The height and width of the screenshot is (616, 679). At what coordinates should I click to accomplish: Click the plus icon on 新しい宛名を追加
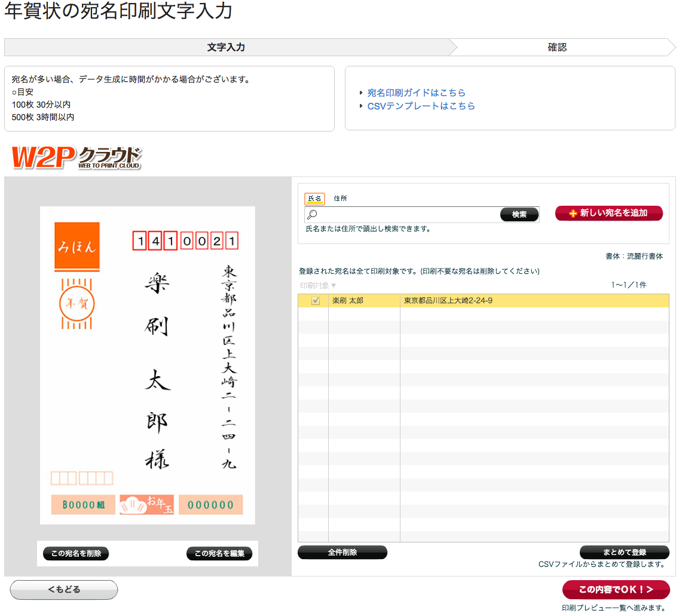click(x=573, y=214)
